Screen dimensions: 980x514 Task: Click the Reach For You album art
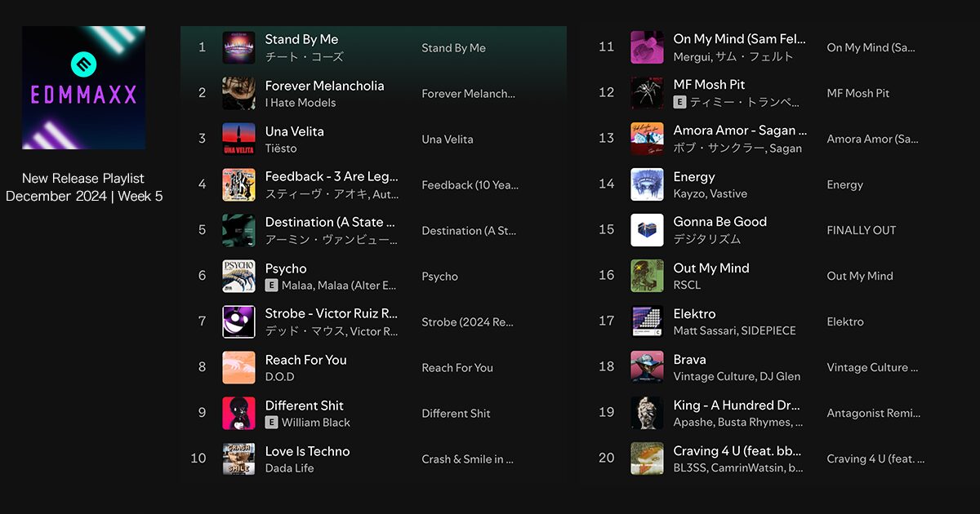[238, 367]
